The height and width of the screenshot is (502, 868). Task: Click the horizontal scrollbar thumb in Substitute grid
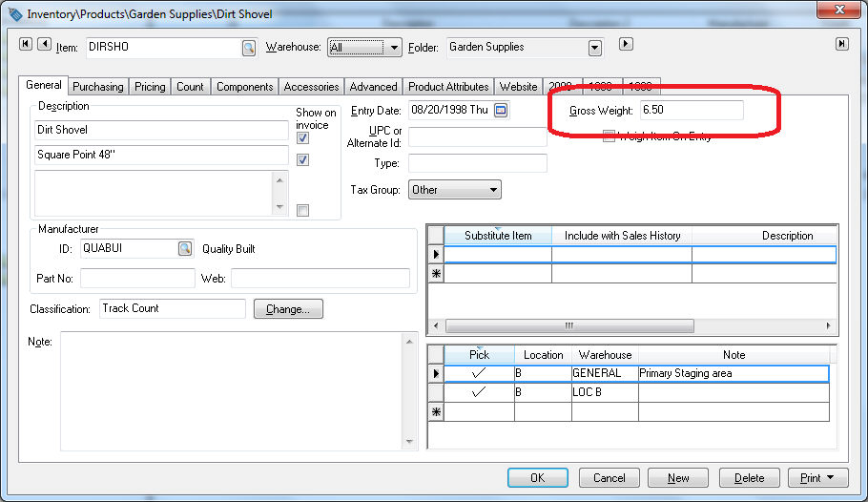click(x=569, y=325)
